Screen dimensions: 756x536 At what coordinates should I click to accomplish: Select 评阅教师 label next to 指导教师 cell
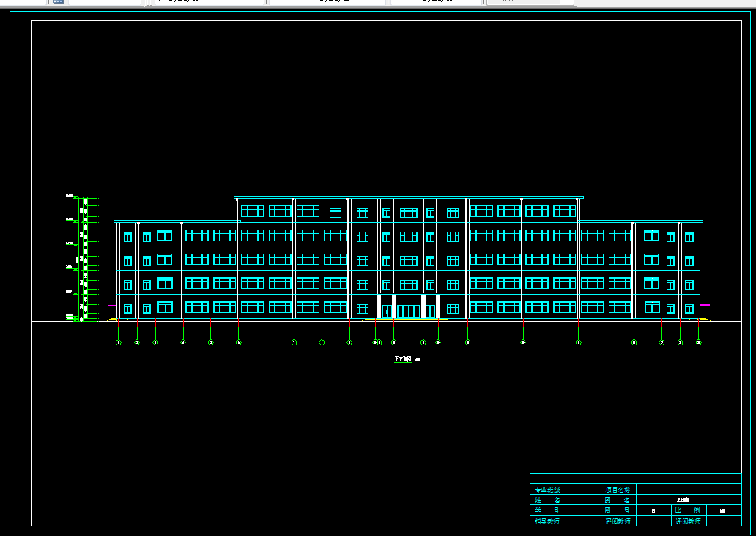pos(618,521)
